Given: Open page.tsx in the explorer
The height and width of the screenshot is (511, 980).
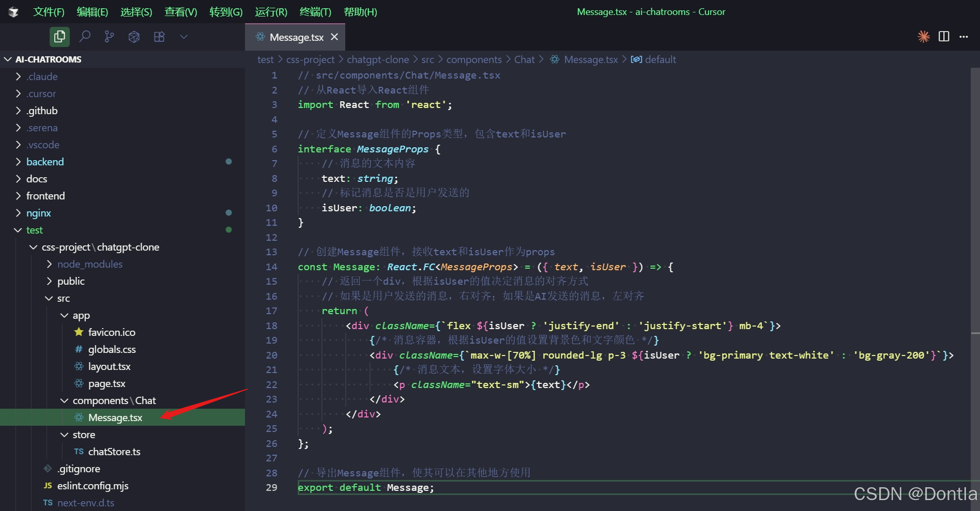Looking at the screenshot, I should [x=122, y=383].
